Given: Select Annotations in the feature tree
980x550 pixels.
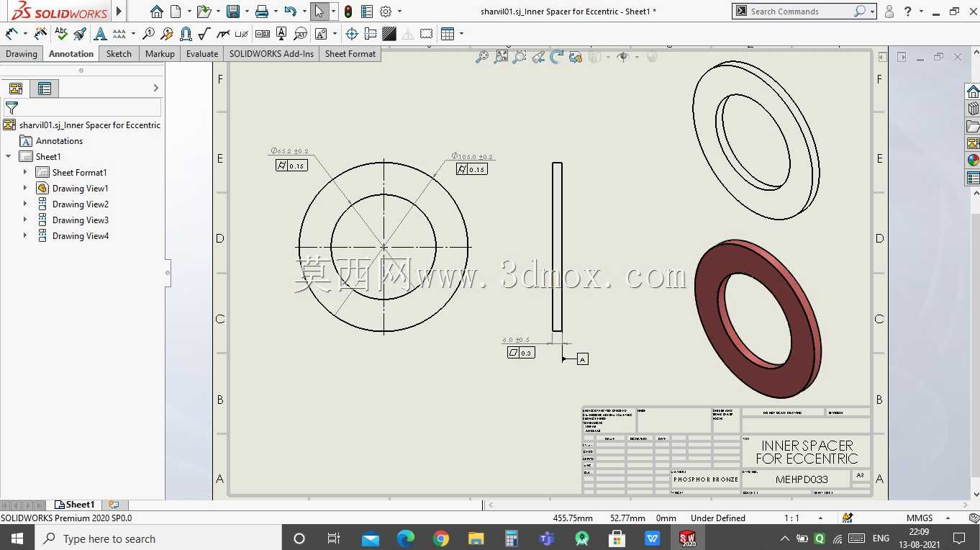Looking at the screenshot, I should point(59,141).
